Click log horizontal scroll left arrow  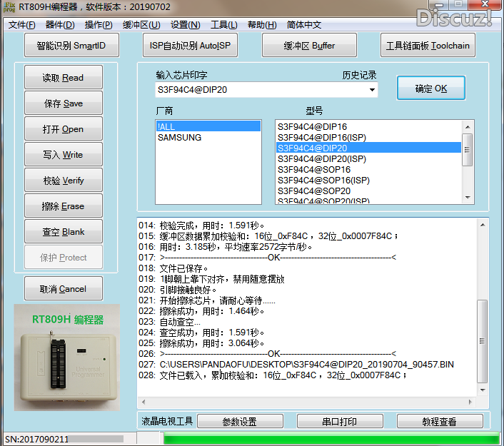coord(143,402)
